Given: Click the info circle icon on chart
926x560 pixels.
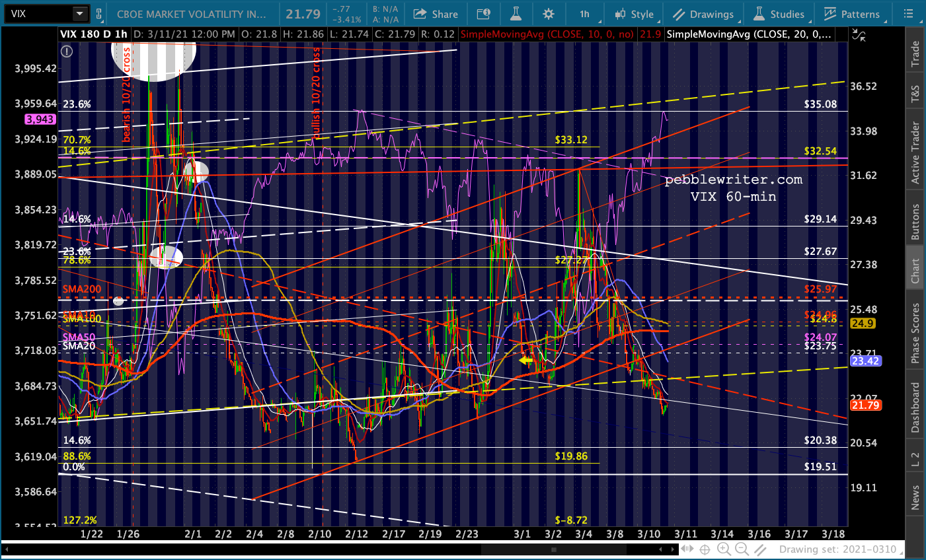Looking at the screenshot, I should coord(66,51).
